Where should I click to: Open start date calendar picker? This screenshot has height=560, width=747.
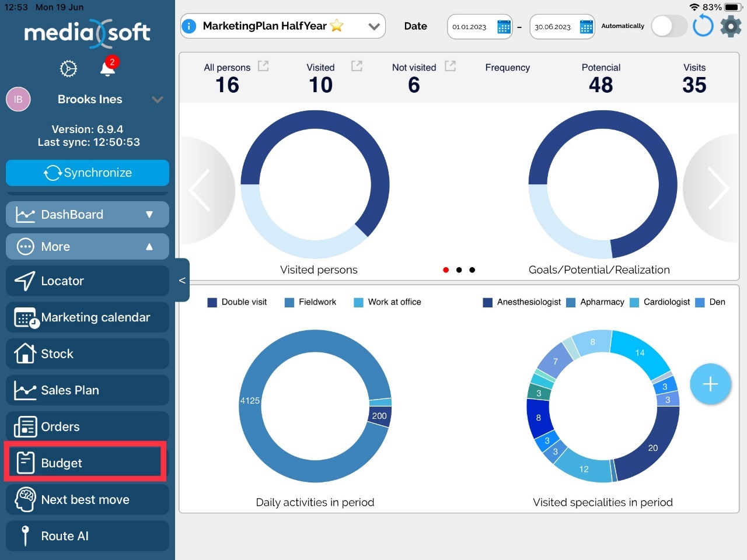pos(504,27)
